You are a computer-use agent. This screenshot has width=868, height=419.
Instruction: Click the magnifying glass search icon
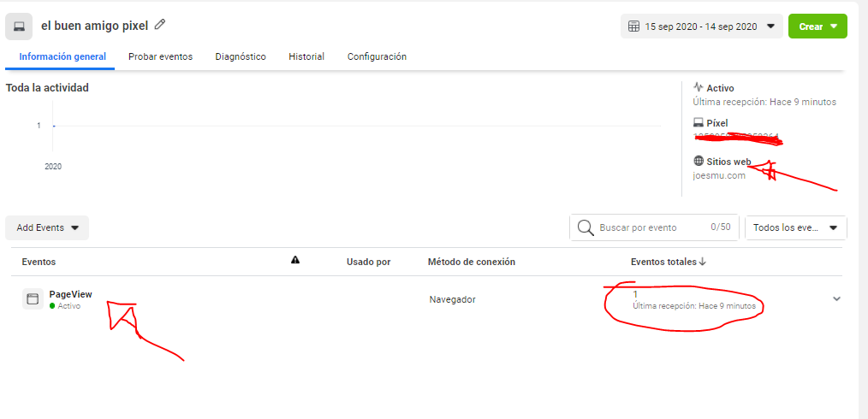586,227
